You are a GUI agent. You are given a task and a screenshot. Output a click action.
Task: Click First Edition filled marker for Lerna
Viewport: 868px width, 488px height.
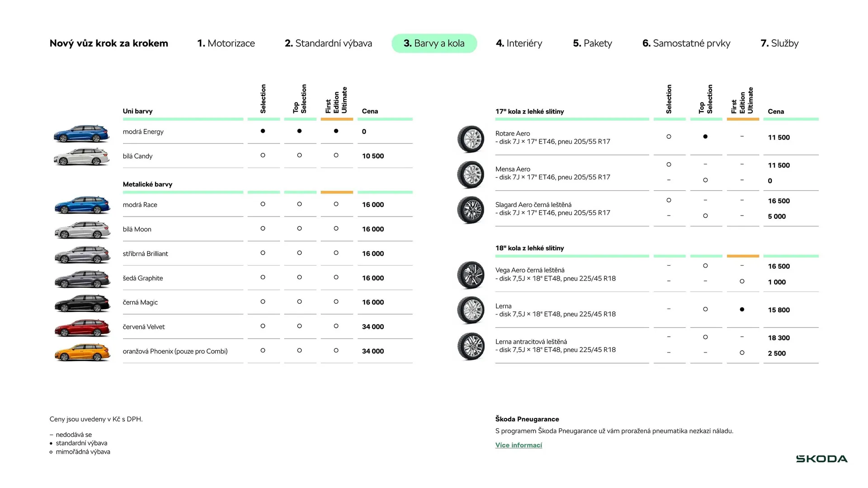coord(742,310)
